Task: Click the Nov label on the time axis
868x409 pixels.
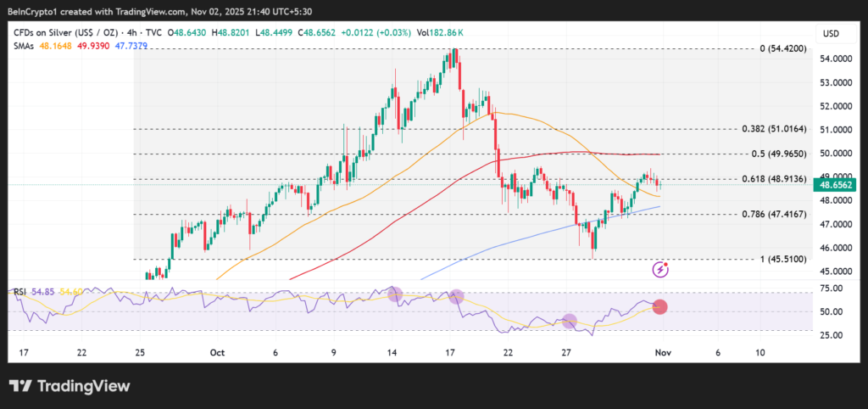Action: pos(663,352)
